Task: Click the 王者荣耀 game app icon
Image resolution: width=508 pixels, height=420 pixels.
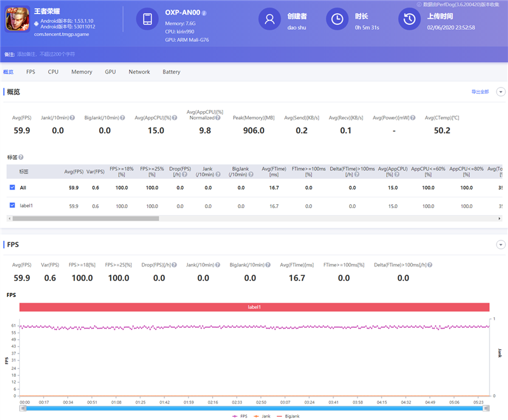Action: (x=18, y=19)
